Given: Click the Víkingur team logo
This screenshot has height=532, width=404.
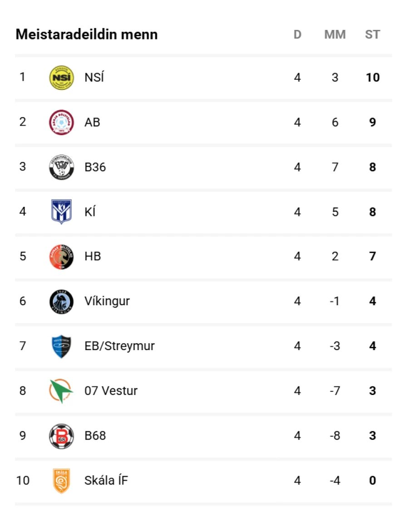Looking at the screenshot, I should pyautogui.click(x=61, y=302).
